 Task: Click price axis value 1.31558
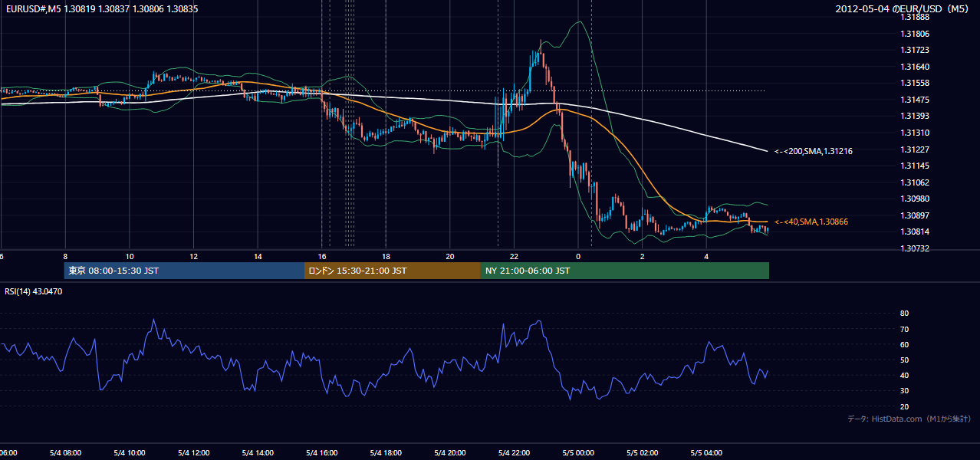coord(915,83)
